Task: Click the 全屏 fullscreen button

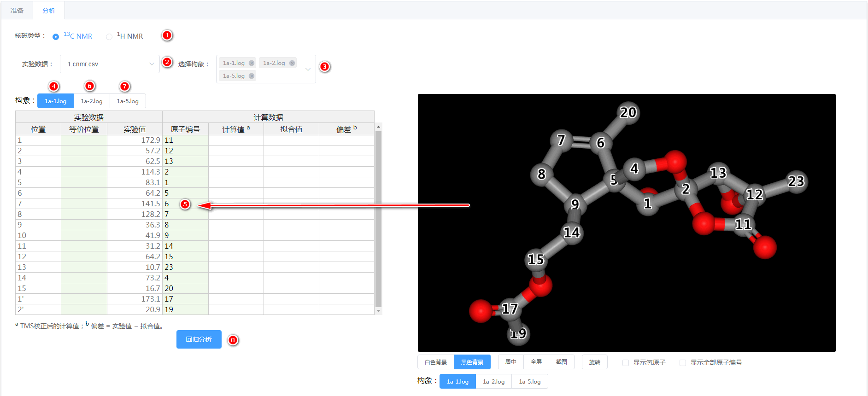Action: [x=536, y=362]
